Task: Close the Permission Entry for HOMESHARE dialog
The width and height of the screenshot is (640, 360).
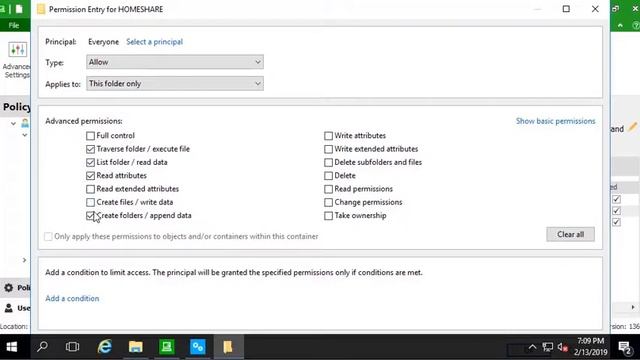Action: (595, 9)
